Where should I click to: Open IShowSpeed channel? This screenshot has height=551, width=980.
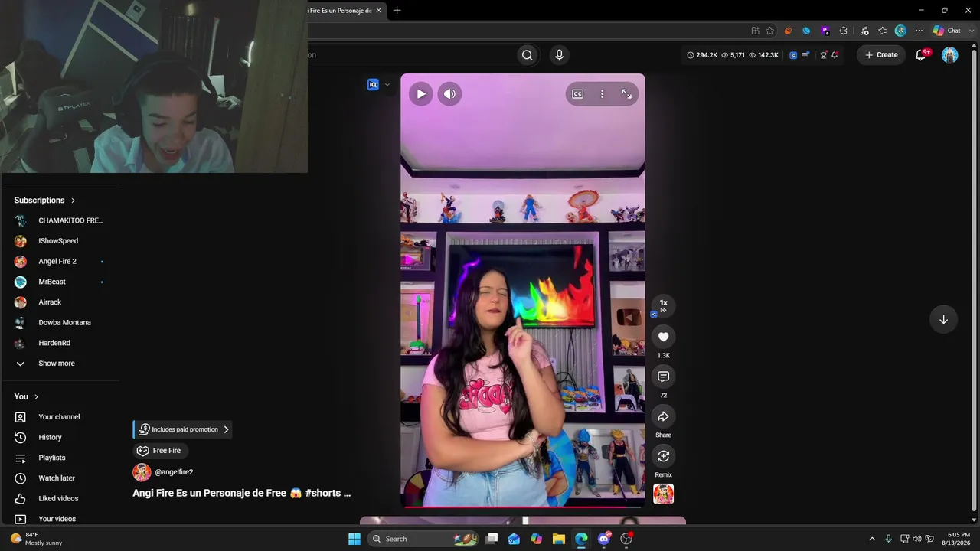click(x=60, y=241)
